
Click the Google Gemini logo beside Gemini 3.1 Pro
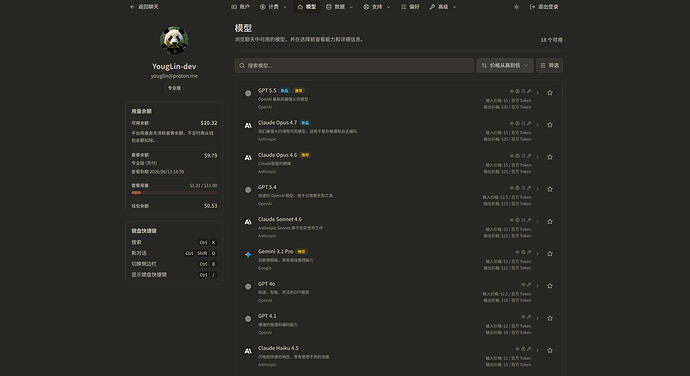pyautogui.click(x=248, y=254)
